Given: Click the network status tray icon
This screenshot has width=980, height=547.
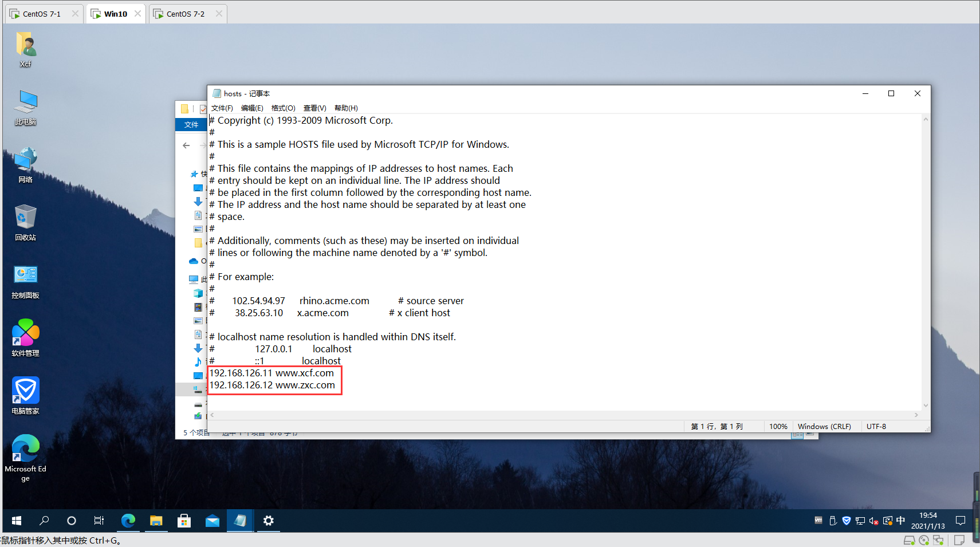Looking at the screenshot, I should pyautogui.click(x=860, y=521).
